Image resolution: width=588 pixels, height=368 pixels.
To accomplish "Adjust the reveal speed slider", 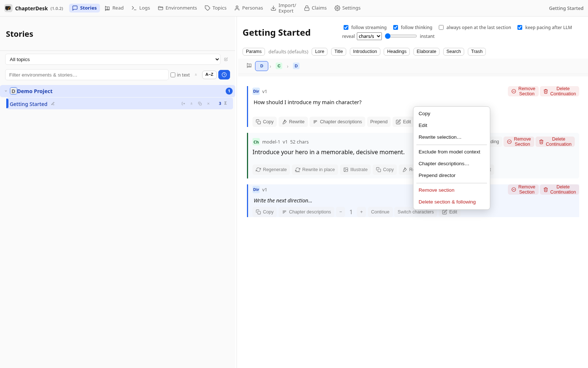I will tap(401, 36).
